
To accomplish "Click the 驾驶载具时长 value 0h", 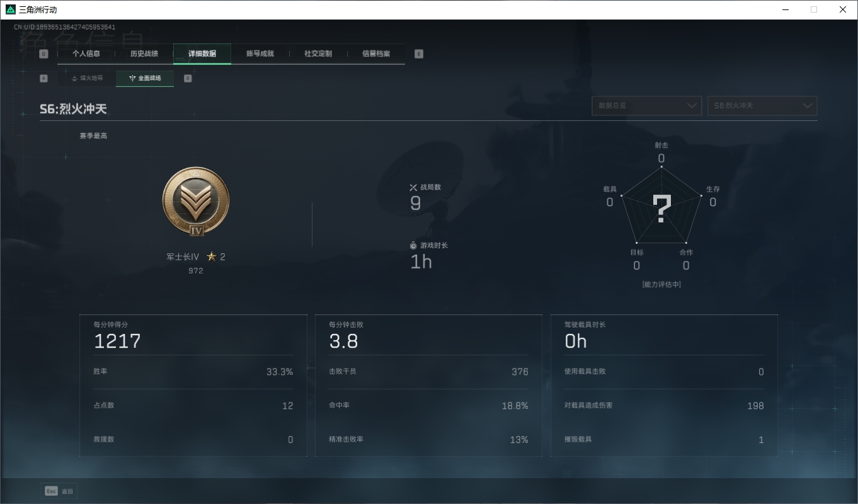I will click(576, 341).
